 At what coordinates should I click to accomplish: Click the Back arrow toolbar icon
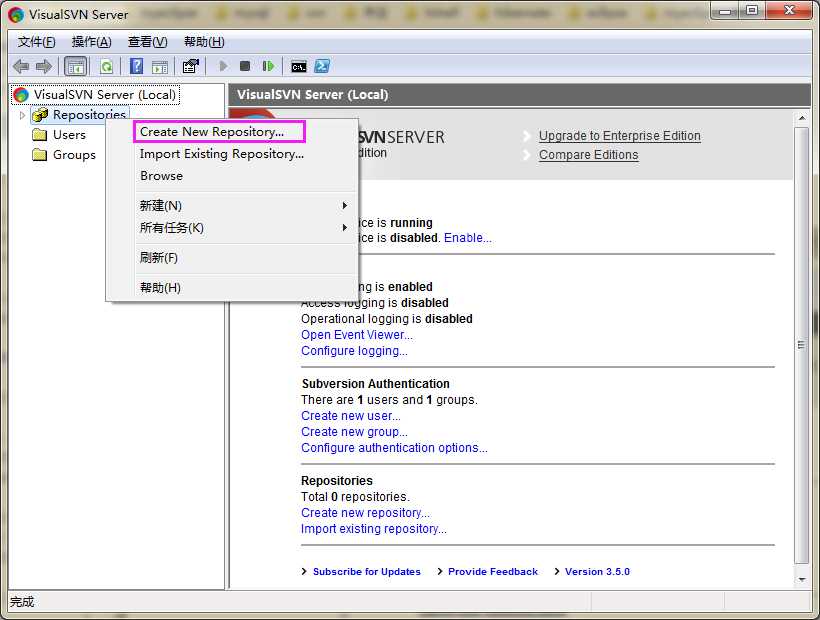pyautogui.click(x=21, y=66)
